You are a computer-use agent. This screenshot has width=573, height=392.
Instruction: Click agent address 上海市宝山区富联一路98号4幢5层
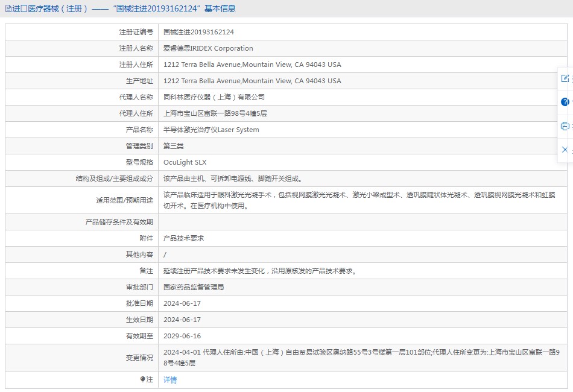coord(215,113)
